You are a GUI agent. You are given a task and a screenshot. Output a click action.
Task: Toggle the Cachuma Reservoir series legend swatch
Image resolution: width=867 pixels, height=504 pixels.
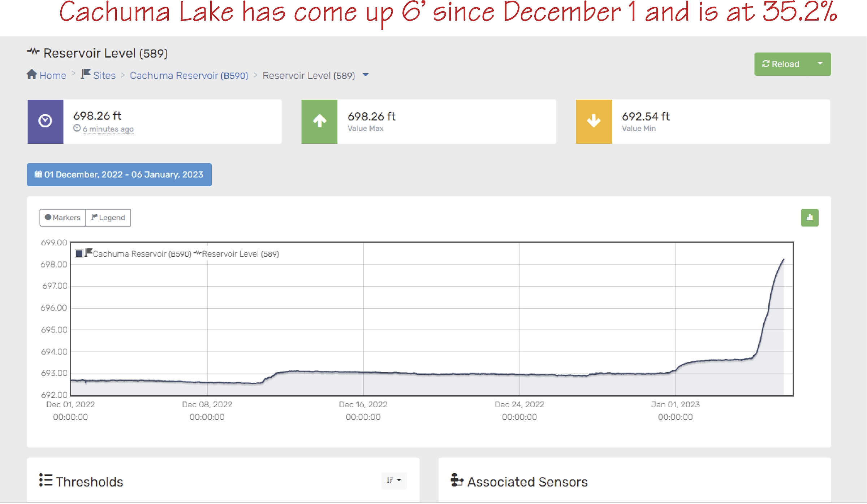79,253
